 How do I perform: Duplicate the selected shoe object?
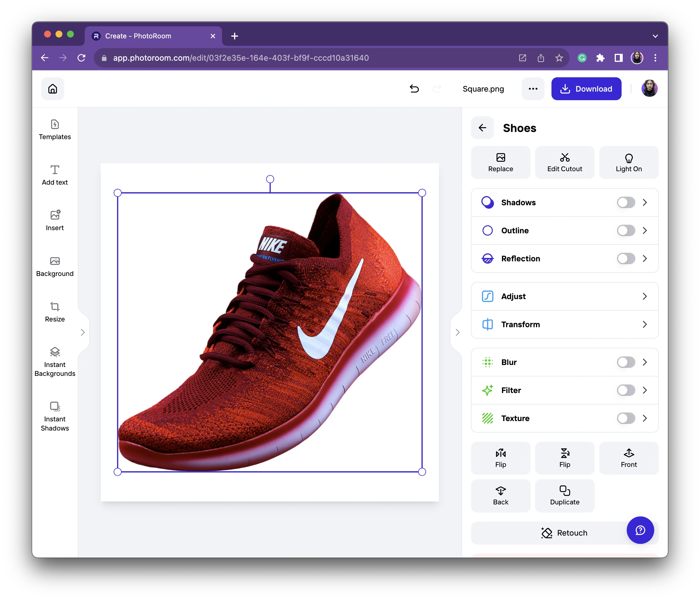tap(565, 496)
